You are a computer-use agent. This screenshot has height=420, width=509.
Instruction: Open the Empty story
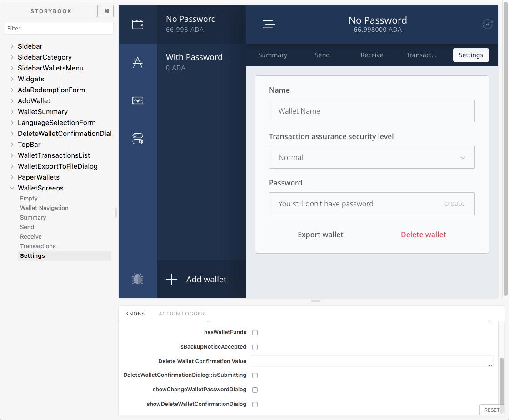29,198
